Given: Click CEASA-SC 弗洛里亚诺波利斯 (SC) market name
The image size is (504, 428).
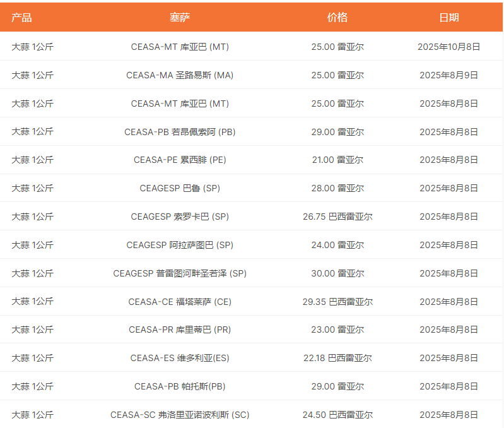Looking at the screenshot, I should pyautogui.click(x=180, y=415).
